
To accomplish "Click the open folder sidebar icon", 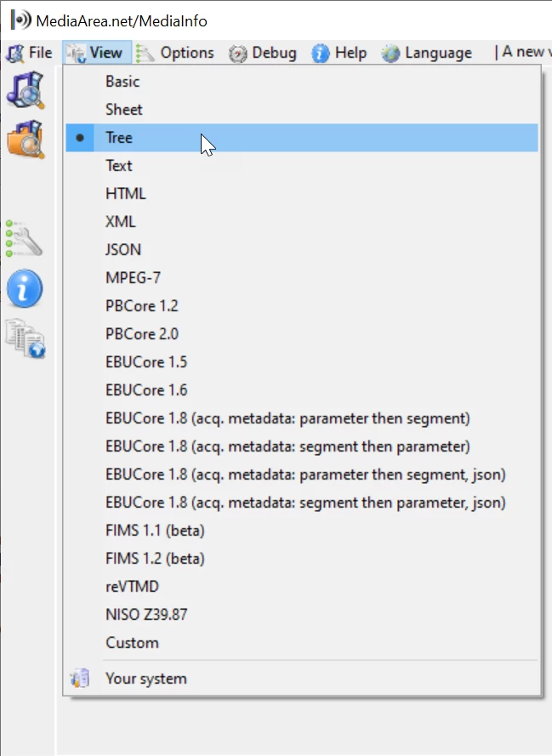I will (x=25, y=139).
